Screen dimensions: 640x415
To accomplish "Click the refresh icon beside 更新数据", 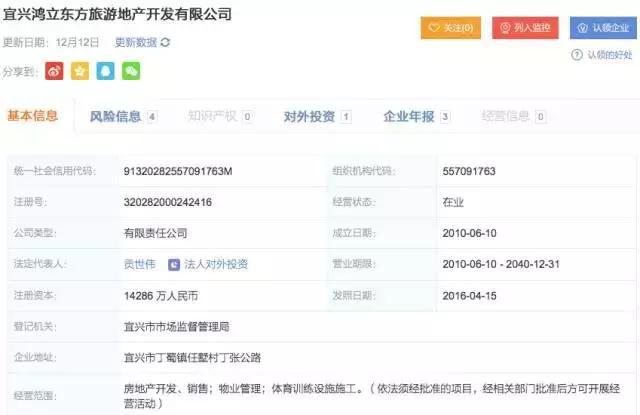I will (x=165, y=42).
